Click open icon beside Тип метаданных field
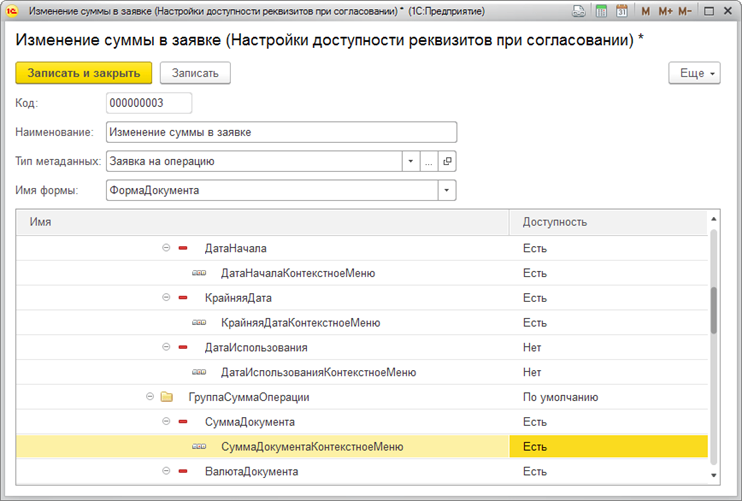This screenshot has width=742, height=501. (x=447, y=161)
